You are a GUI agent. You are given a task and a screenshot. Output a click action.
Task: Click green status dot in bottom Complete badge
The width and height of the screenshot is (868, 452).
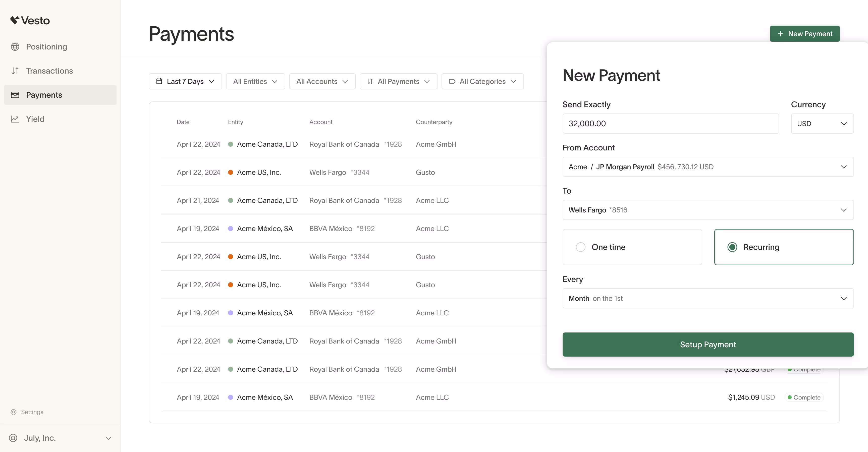tap(789, 397)
